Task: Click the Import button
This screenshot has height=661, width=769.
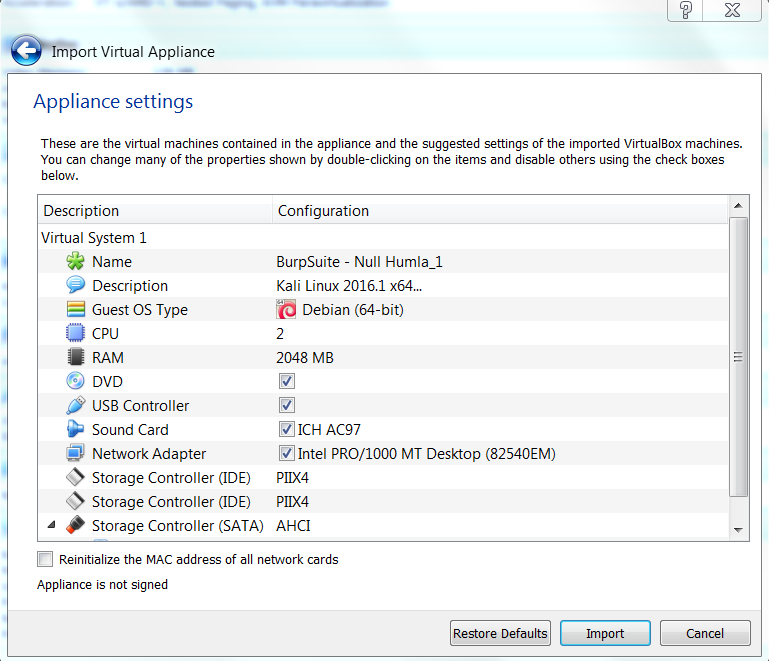Action: [605, 633]
